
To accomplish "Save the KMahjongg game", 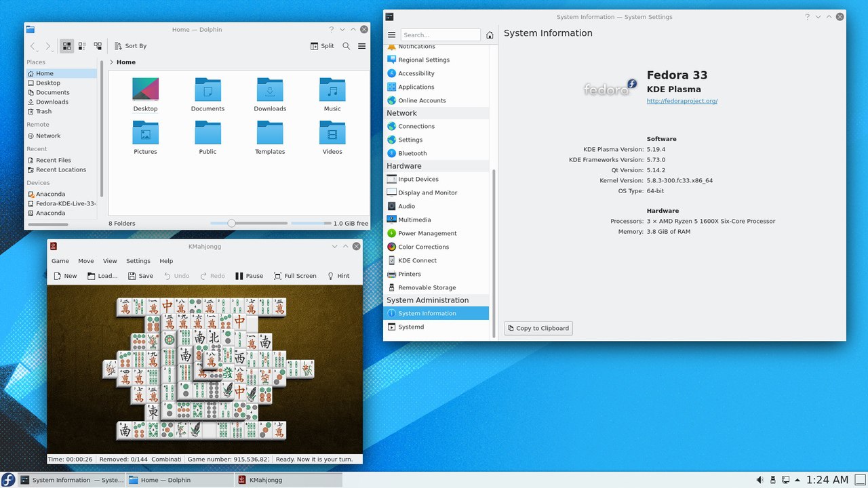I will point(139,276).
